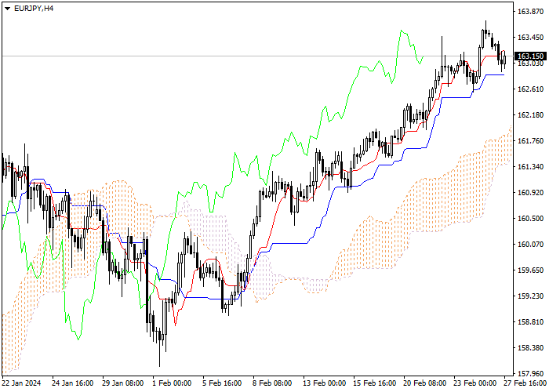
Task: Select the 23 Feb 00:00 time label
Action: pos(475,383)
